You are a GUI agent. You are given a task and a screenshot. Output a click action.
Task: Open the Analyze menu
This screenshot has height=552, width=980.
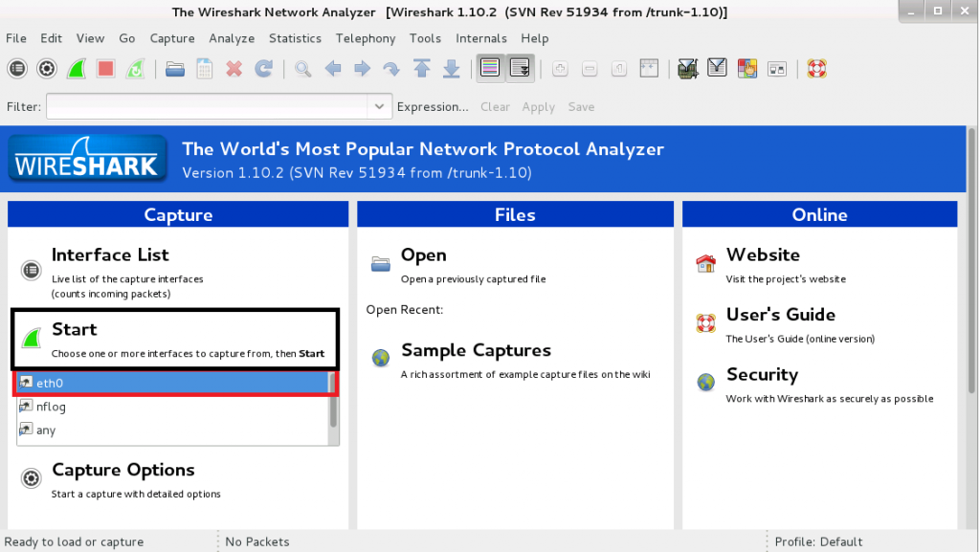click(x=232, y=38)
